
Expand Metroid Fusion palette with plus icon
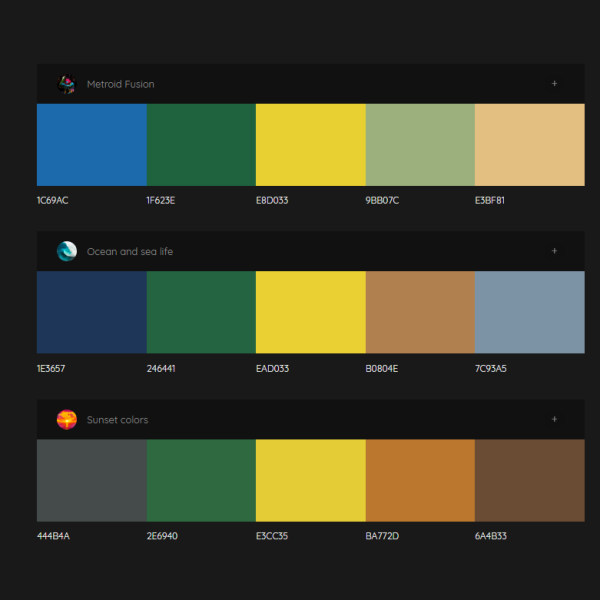[x=555, y=84]
